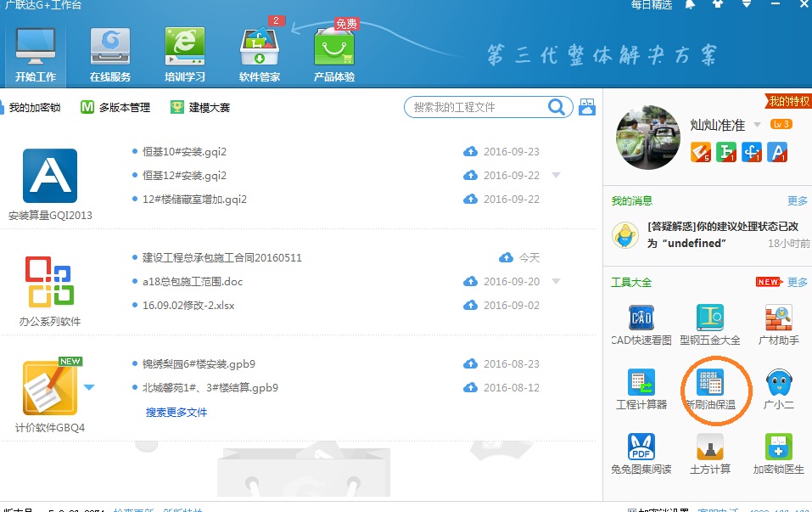
Task: Open the 兔兔图集阅读 PDF tool
Action: tap(641, 454)
